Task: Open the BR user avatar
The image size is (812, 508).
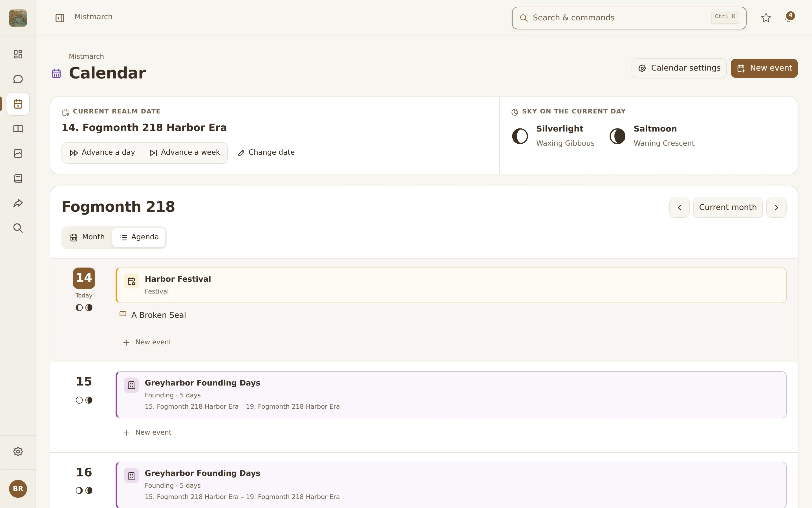Action: pos(18,489)
